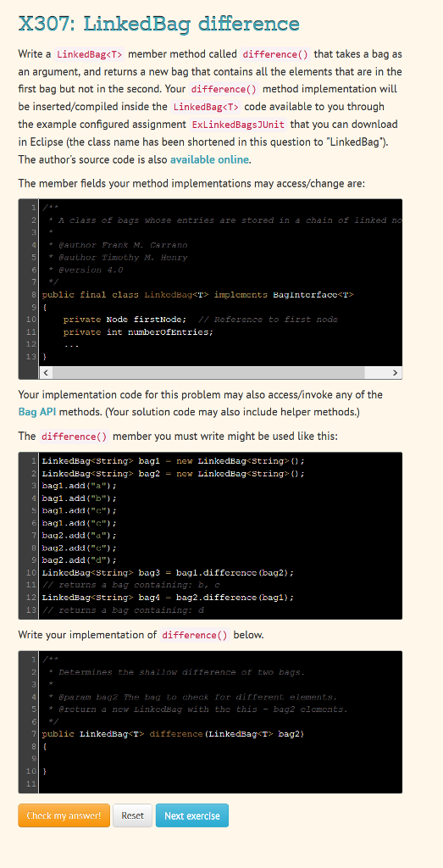This screenshot has width=443, height=868.
Task: Click the 'Check my answer!' button
Action: pos(64,815)
